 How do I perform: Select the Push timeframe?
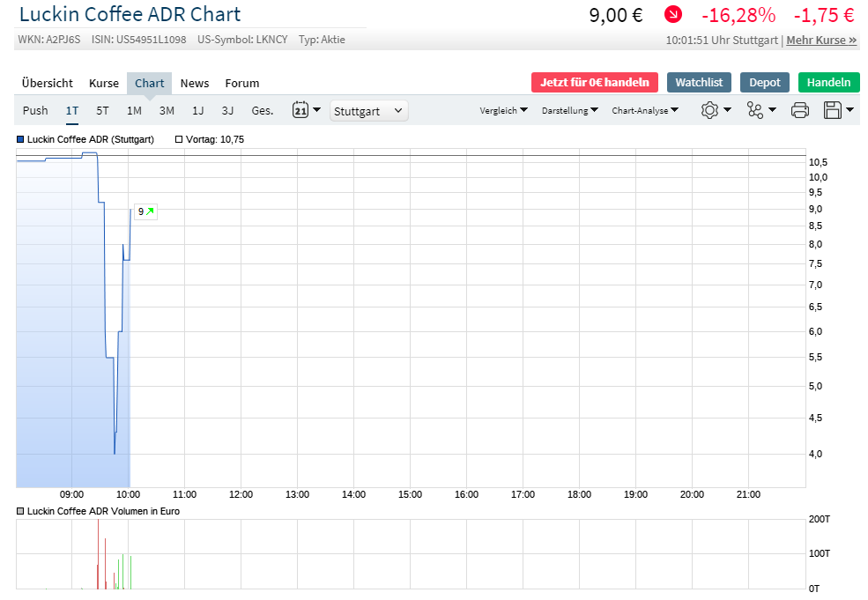pos(35,110)
